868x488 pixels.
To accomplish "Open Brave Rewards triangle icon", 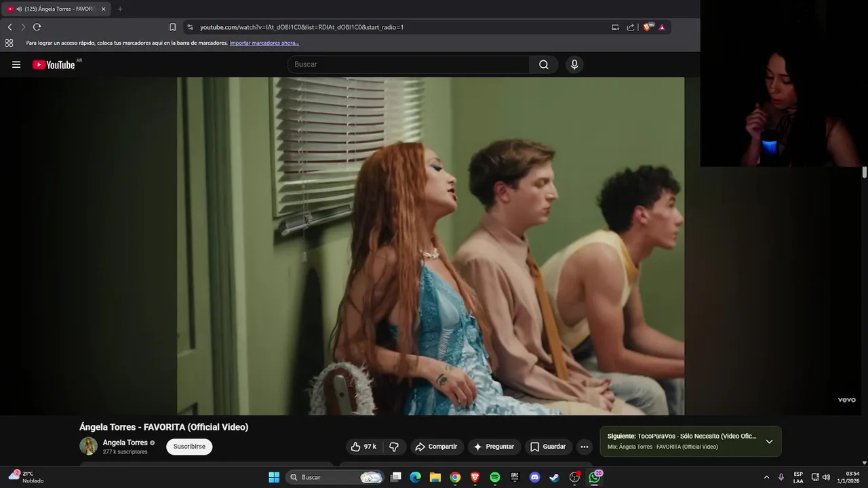I will coord(662,27).
